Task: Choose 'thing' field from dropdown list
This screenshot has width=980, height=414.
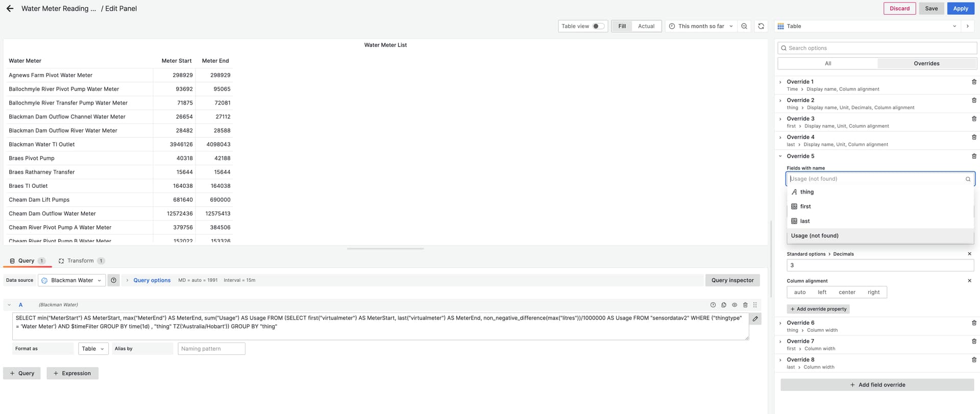Action: click(880, 192)
